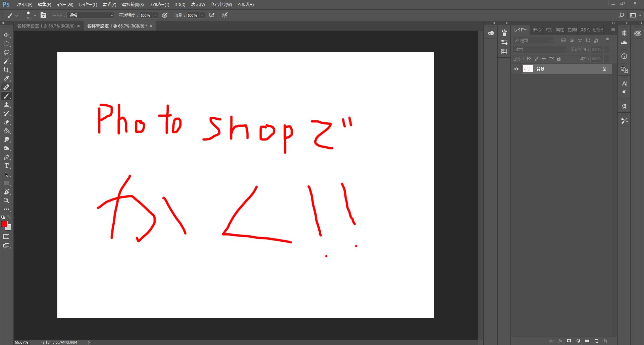Select the Lasso tool
Viewport: 644px width, 345px height.
(6, 52)
